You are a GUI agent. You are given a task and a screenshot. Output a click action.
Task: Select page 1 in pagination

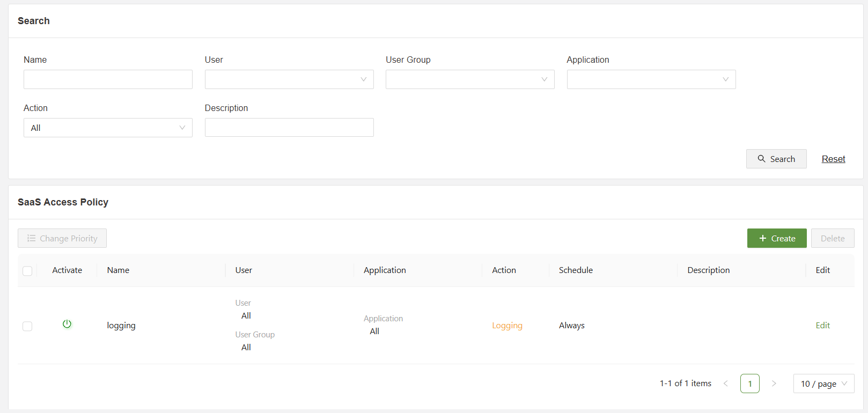749,383
